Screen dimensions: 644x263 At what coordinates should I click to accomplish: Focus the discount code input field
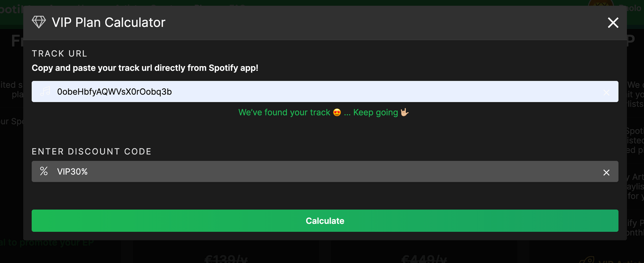pos(325,171)
